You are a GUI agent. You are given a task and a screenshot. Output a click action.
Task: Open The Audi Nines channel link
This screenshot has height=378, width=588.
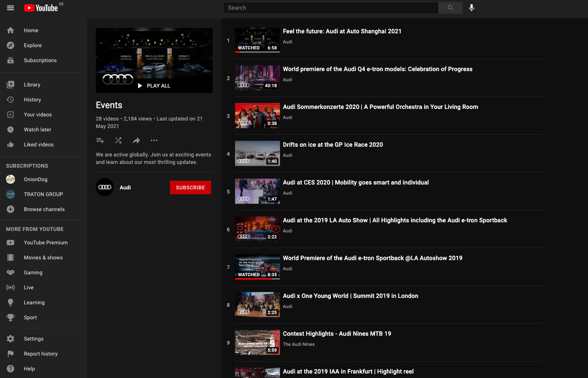[x=299, y=344]
